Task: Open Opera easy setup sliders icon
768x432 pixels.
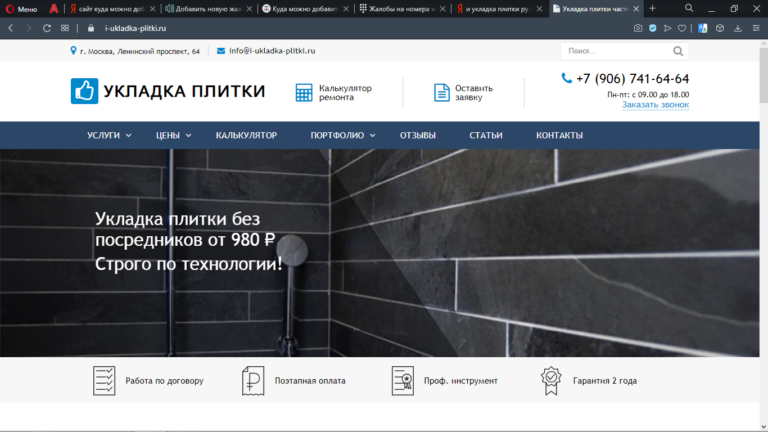Action: 756,28
